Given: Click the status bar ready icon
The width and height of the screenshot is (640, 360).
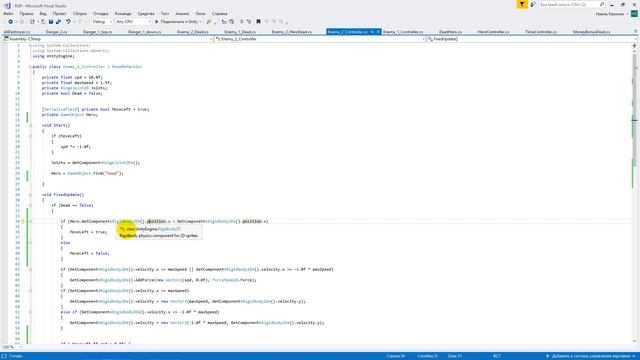Looking at the screenshot, I should point(4,356).
